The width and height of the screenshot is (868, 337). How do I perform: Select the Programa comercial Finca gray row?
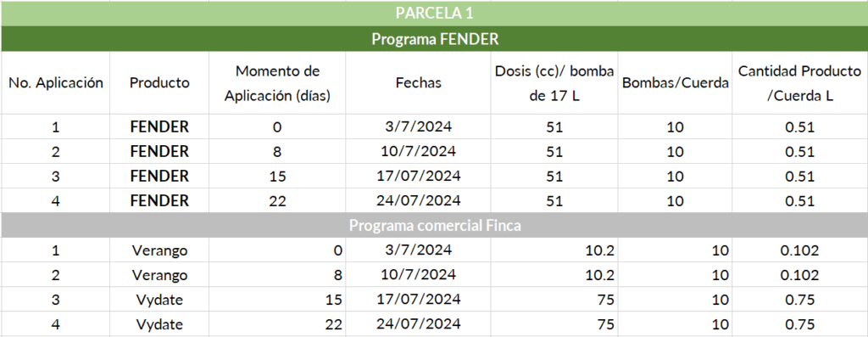pos(434,226)
